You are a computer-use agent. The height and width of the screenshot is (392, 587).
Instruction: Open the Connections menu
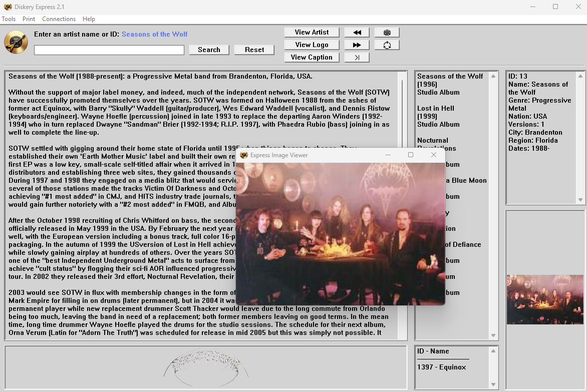(59, 19)
